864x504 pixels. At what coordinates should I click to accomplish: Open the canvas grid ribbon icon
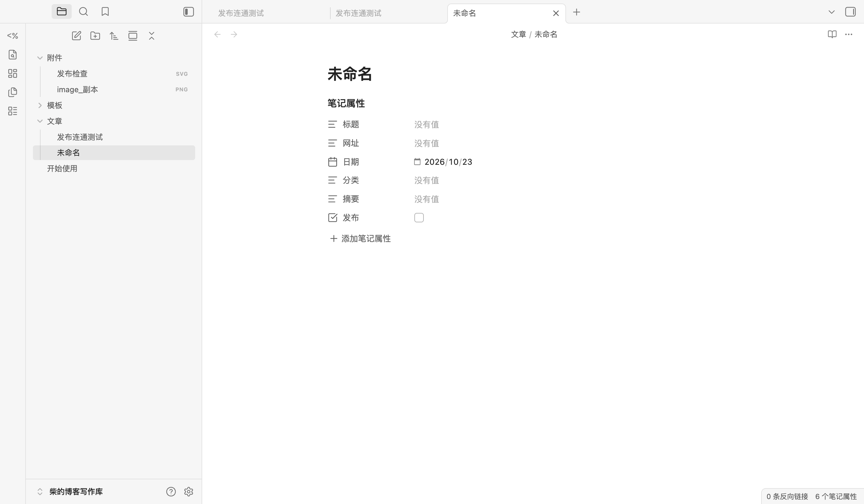coord(13,73)
